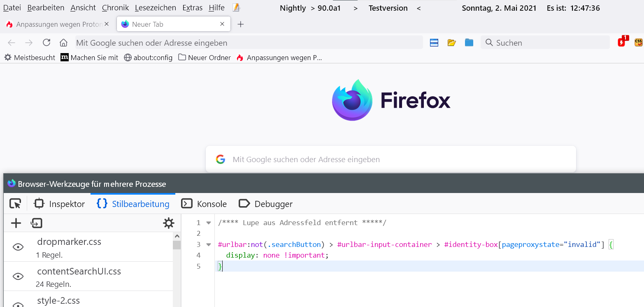Viewport: 644px width, 307px height.
Task: Click the notepad icon in the menu bar
Action: pyautogui.click(x=236, y=7)
